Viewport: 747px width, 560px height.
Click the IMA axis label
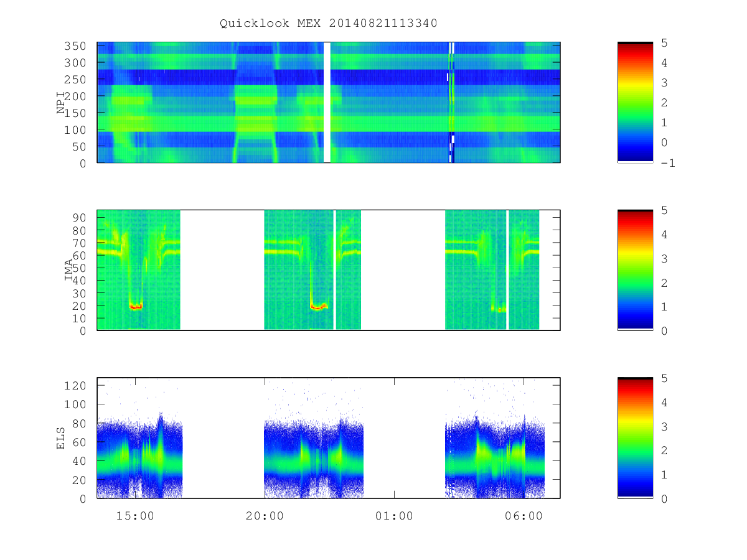point(69,270)
